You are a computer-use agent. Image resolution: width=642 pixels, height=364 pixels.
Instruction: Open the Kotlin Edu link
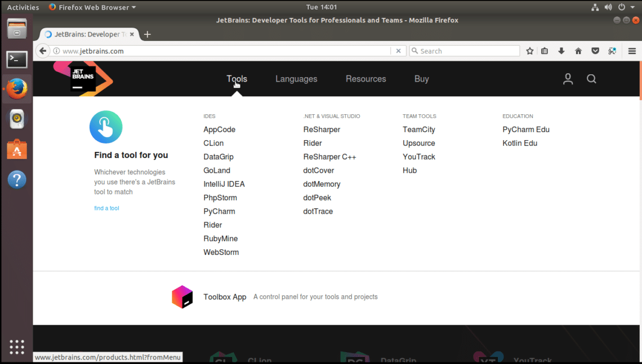(x=520, y=143)
